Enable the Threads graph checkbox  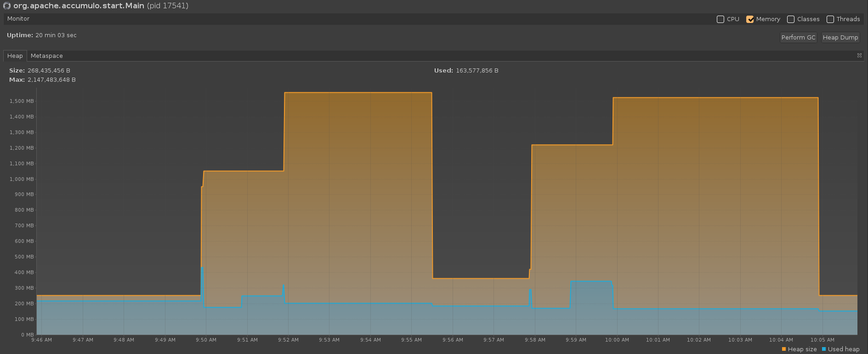(x=830, y=19)
